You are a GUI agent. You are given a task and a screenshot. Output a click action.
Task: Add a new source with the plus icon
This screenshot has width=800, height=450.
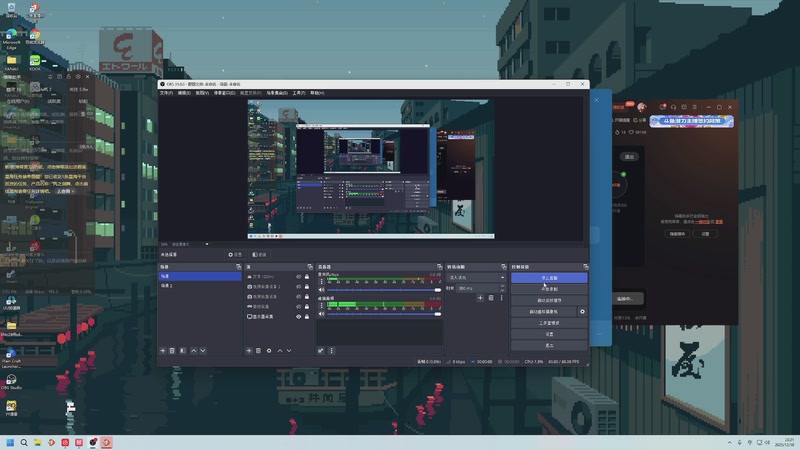coord(249,351)
